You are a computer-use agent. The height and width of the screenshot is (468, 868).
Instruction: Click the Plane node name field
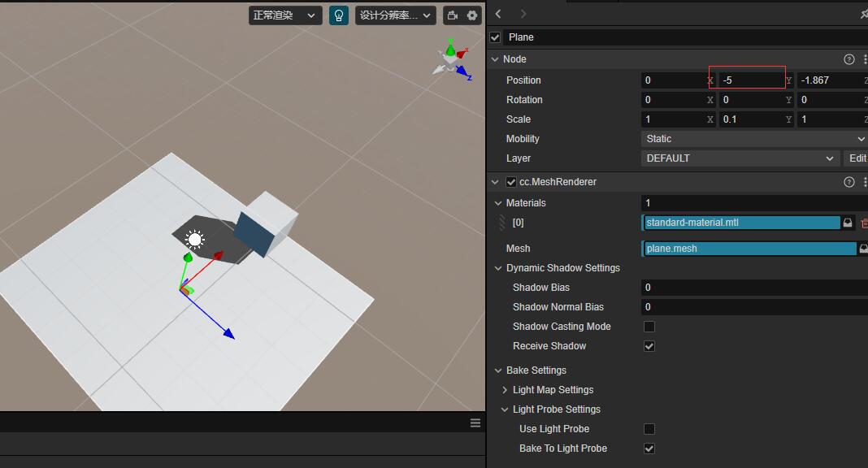686,37
